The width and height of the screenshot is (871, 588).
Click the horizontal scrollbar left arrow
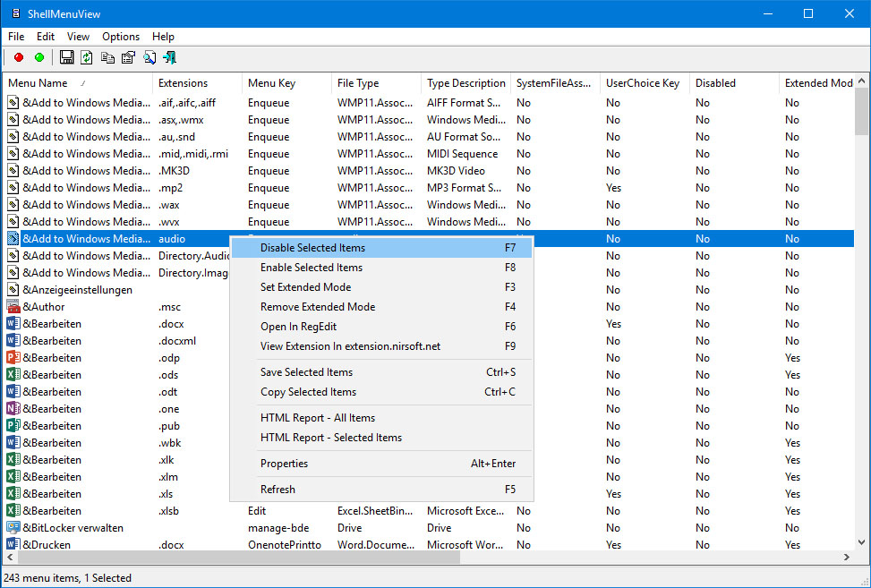(x=10, y=557)
